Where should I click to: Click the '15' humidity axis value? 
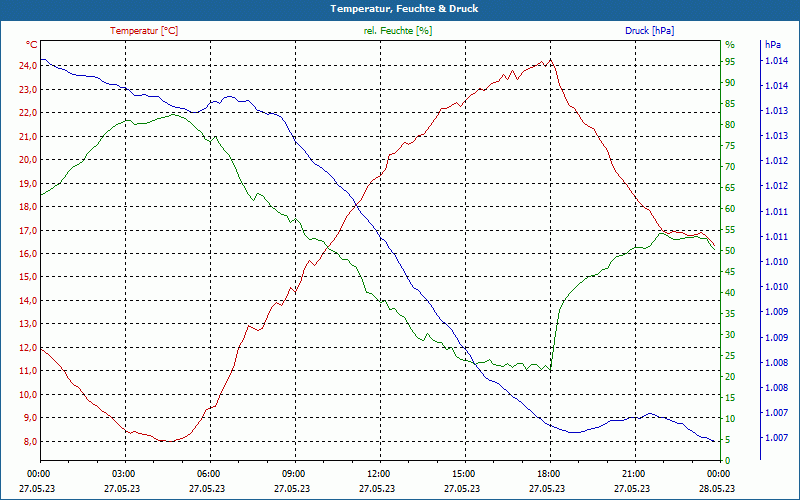[730, 397]
